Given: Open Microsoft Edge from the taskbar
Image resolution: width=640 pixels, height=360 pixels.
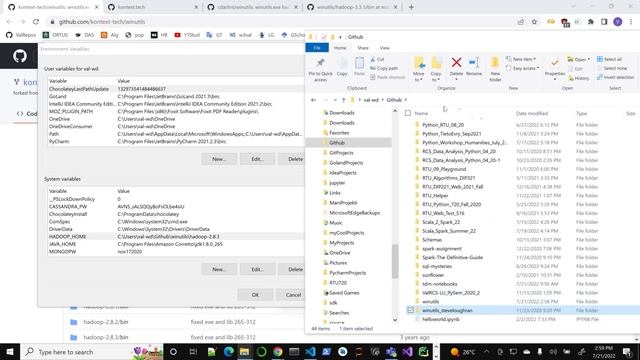Looking at the screenshot, I should click(x=229, y=351).
